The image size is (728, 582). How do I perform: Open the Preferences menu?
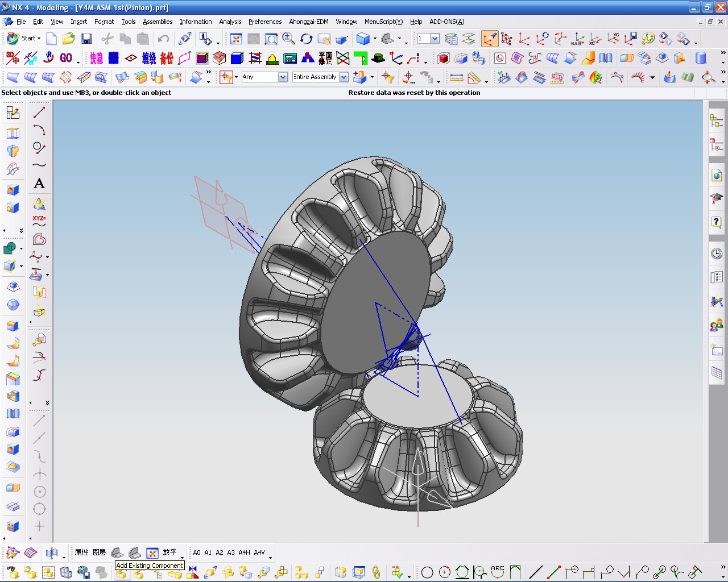click(x=265, y=22)
